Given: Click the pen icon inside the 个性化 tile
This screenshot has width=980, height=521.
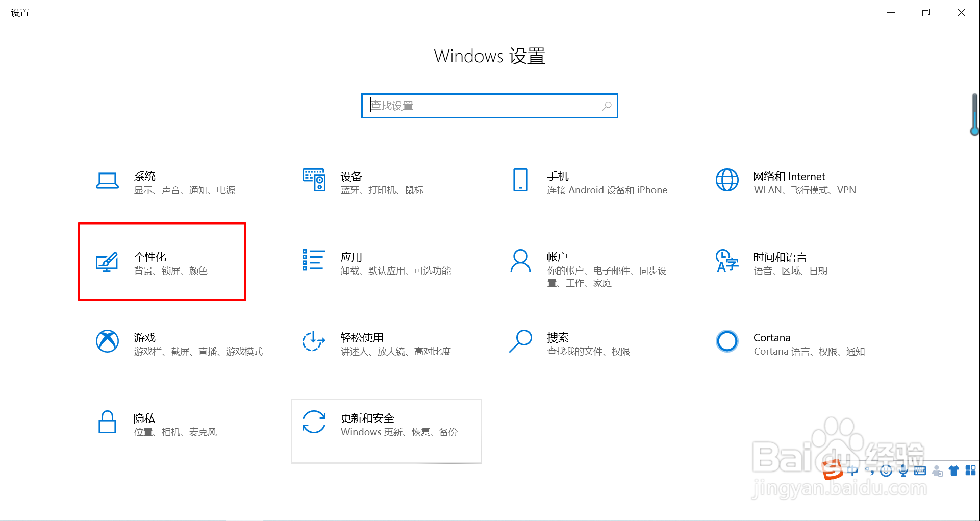Looking at the screenshot, I should point(107,262).
